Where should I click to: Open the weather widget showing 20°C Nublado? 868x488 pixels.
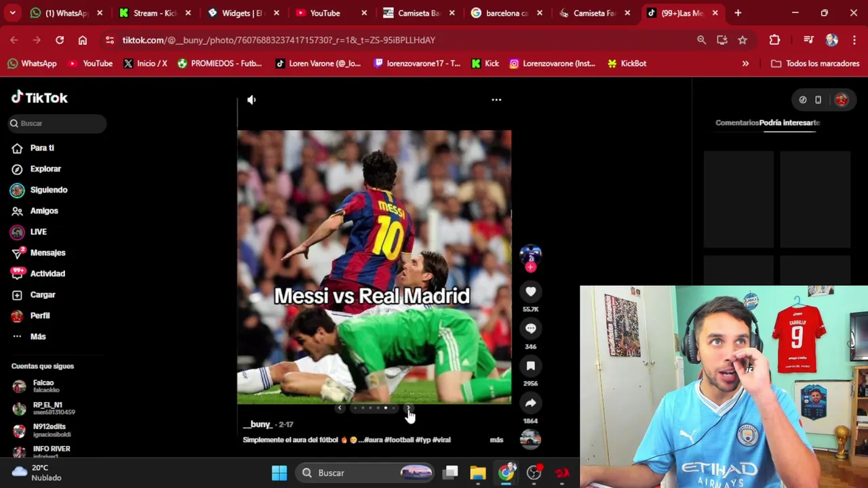click(x=37, y=473)
